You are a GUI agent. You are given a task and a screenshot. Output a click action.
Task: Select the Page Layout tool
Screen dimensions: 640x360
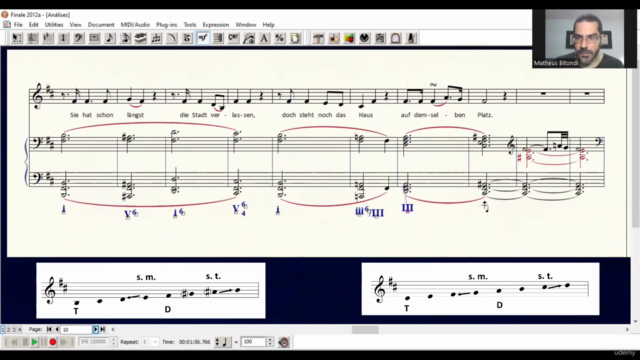(x=296, y=38)
